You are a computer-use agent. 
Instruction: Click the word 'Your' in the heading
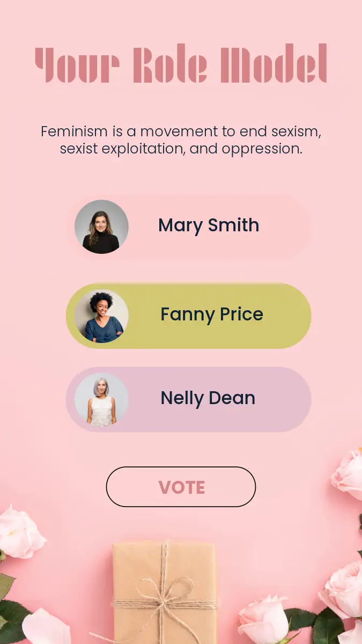77,65
